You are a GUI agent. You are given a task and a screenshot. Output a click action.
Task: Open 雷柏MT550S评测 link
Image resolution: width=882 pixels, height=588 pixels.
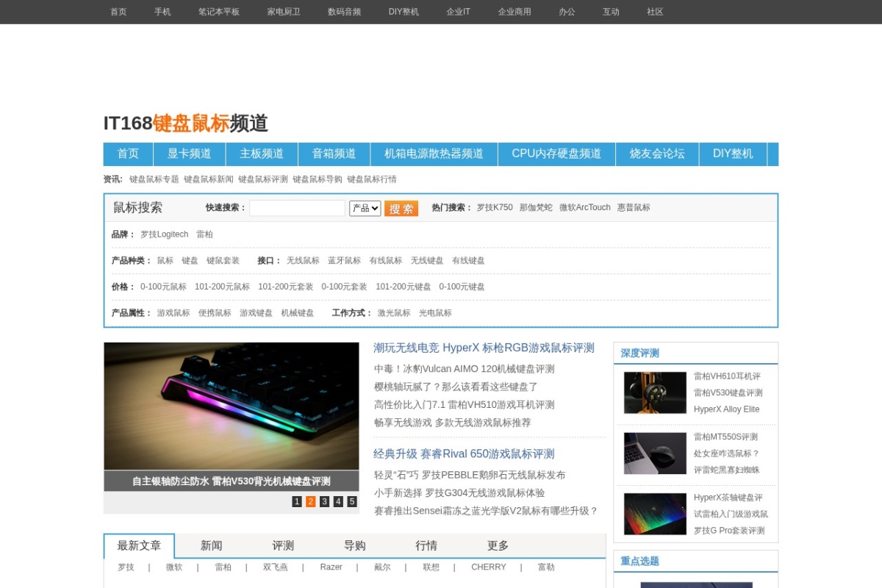point(725,437)
